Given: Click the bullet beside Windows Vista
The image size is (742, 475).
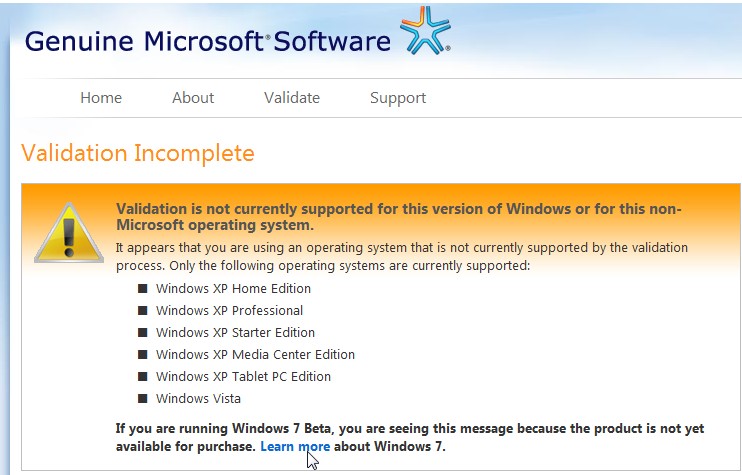Looking at the screenshot, I should tap(142, 398).
